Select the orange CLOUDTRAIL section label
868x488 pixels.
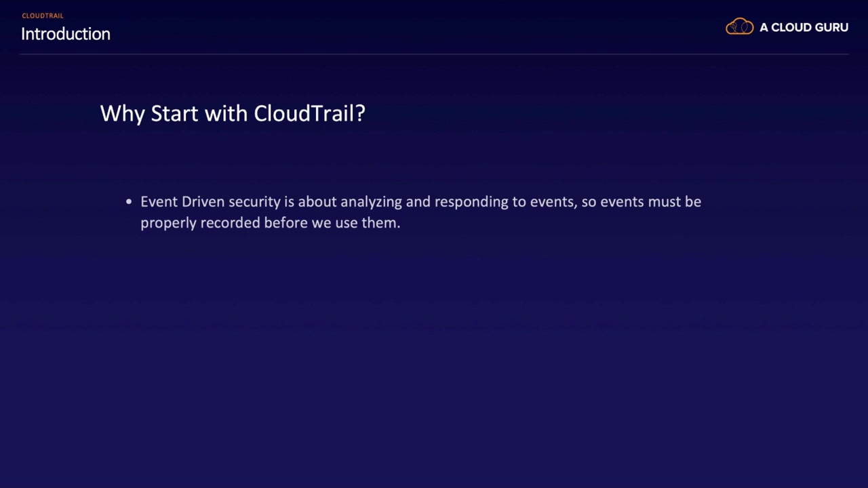(x=43, y=16)
